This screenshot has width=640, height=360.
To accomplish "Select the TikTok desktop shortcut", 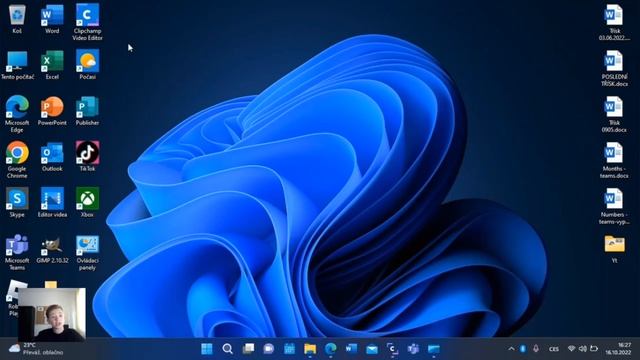I will 87,157.
